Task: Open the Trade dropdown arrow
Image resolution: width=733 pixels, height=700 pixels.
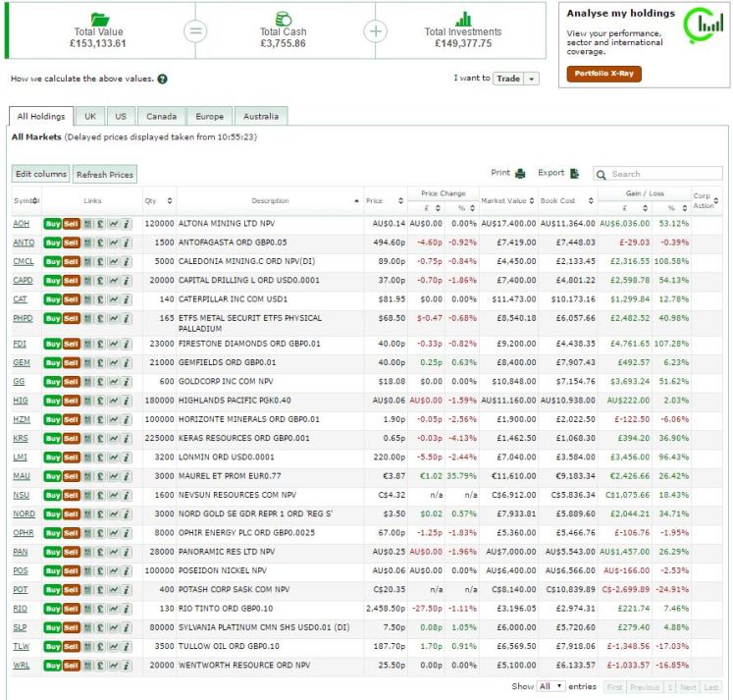Action: pyautogui.click(x=532, y=79)
